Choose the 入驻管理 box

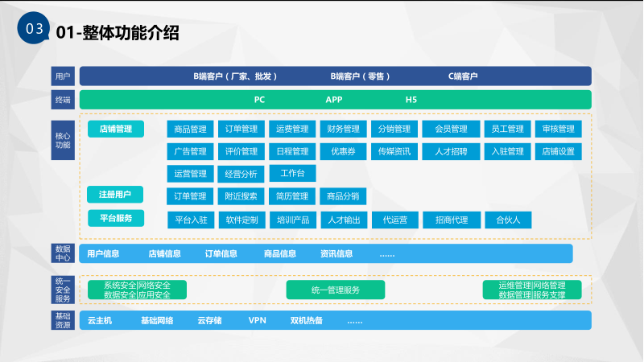coord(508,151)
